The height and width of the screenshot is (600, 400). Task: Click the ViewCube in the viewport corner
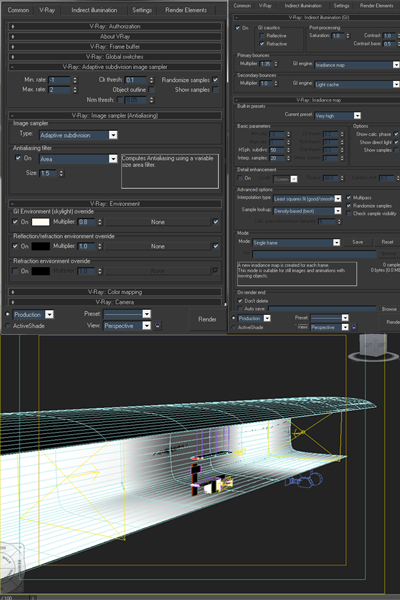373,348
